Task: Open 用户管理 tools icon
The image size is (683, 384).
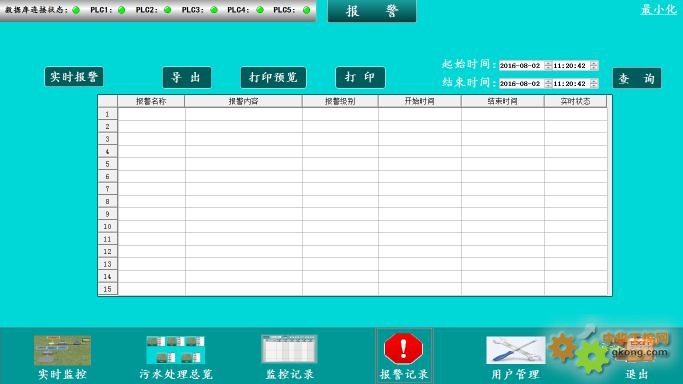Action: tap(516, 350)
